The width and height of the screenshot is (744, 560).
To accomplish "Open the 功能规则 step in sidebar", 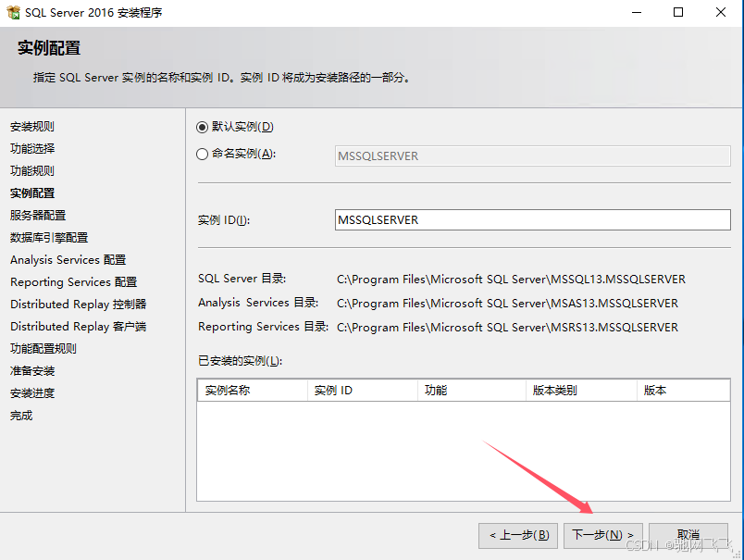I will tap(32, 171).
